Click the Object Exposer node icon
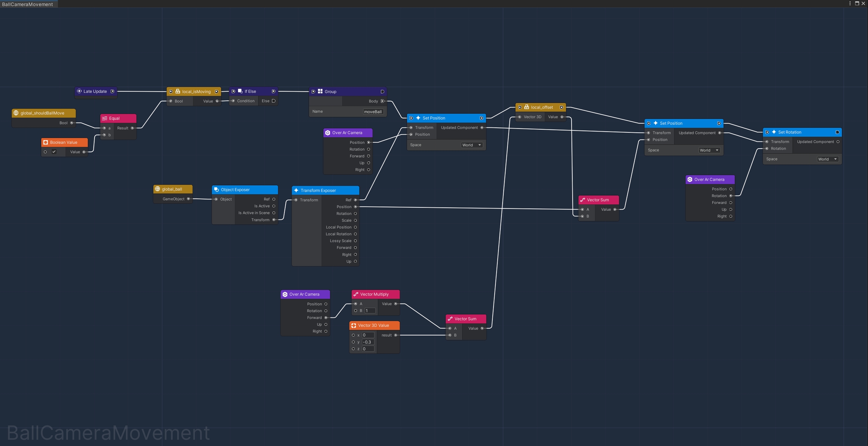Image resolution: width=868 pixels, height=446 pixels. pos(216,190)
